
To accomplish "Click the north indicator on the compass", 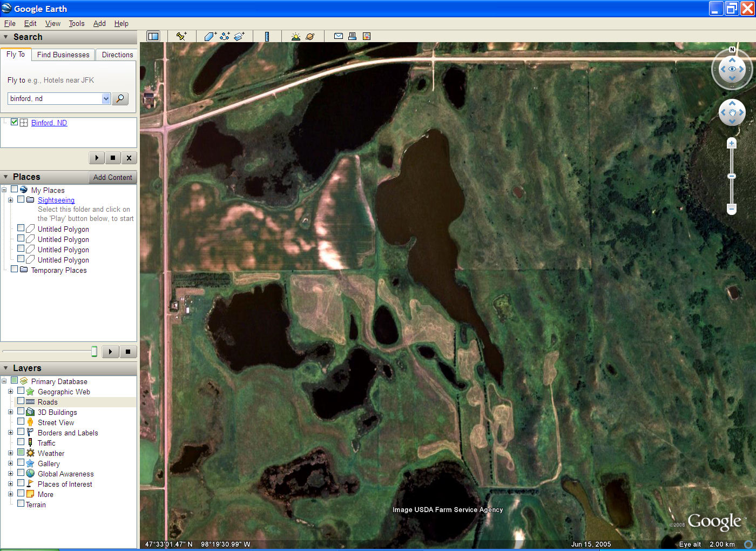I will [x=732, y=49].
